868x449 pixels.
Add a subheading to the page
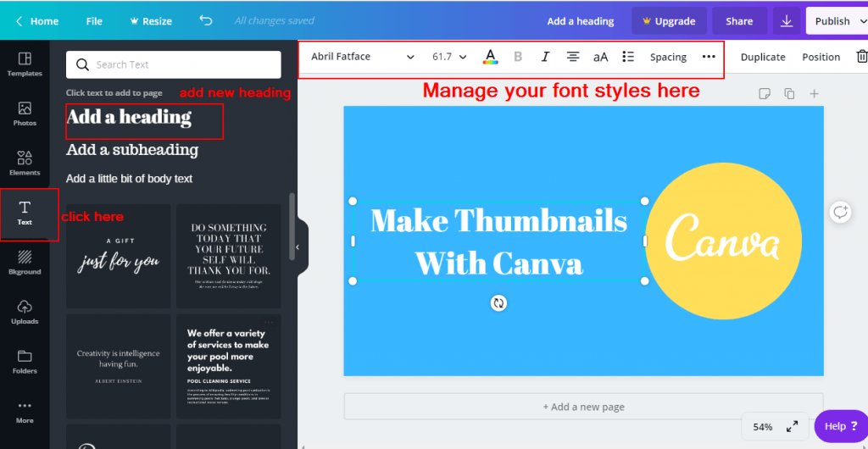[132, 150]
